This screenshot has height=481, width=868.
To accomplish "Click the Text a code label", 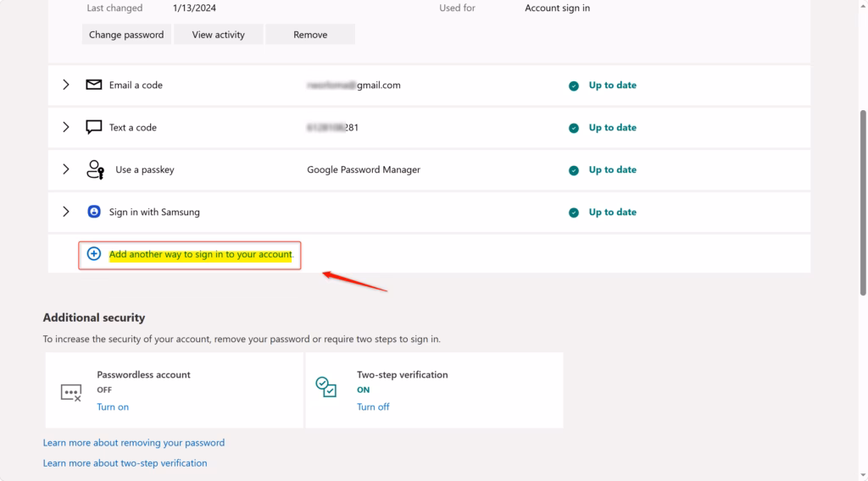I will 133,127.
